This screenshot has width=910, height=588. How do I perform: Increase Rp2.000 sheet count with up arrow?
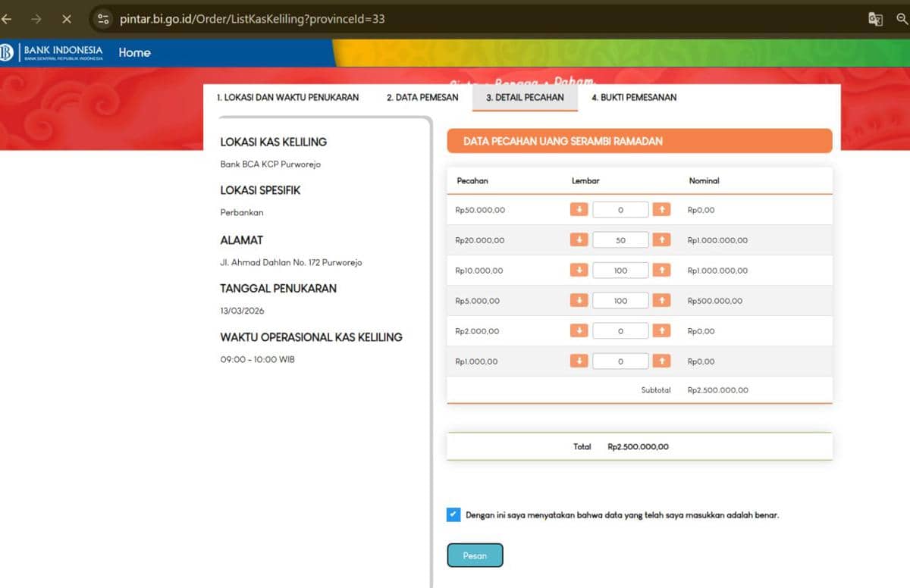[661, 331]
